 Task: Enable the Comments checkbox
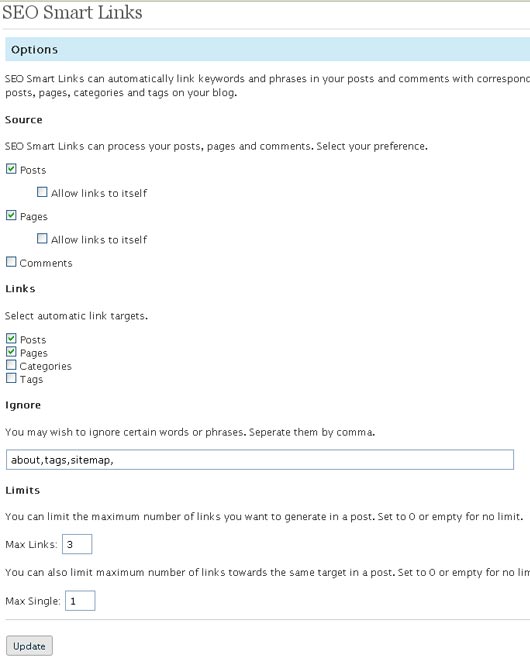11,262
